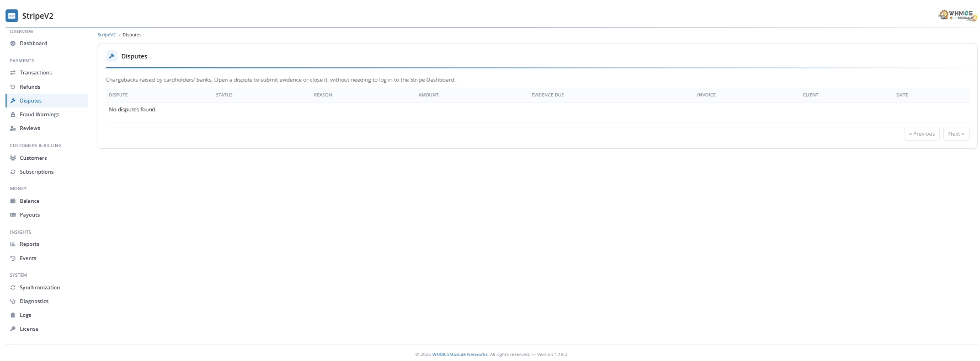
Task: Click the Balance wallet icon
Action: pos(13,201)
